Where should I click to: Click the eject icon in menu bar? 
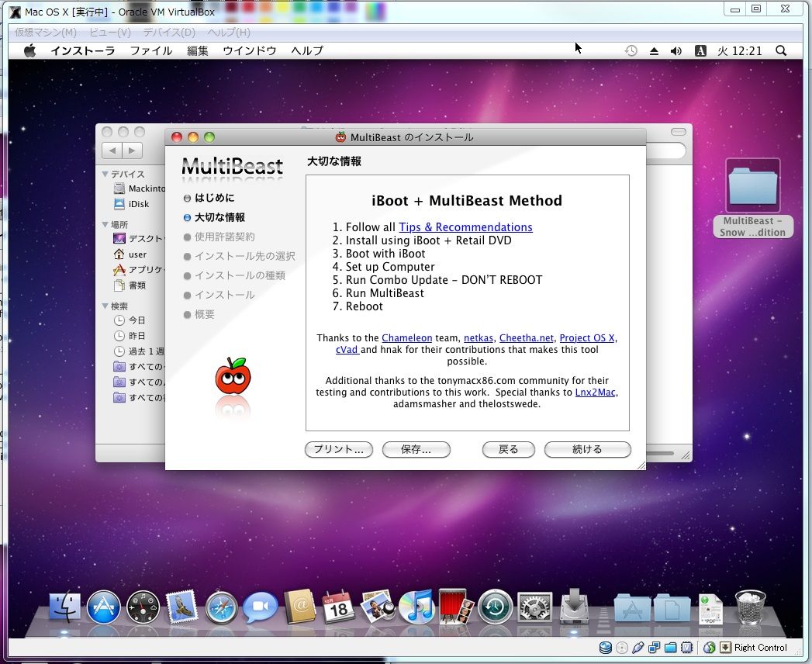coord(654,50)
